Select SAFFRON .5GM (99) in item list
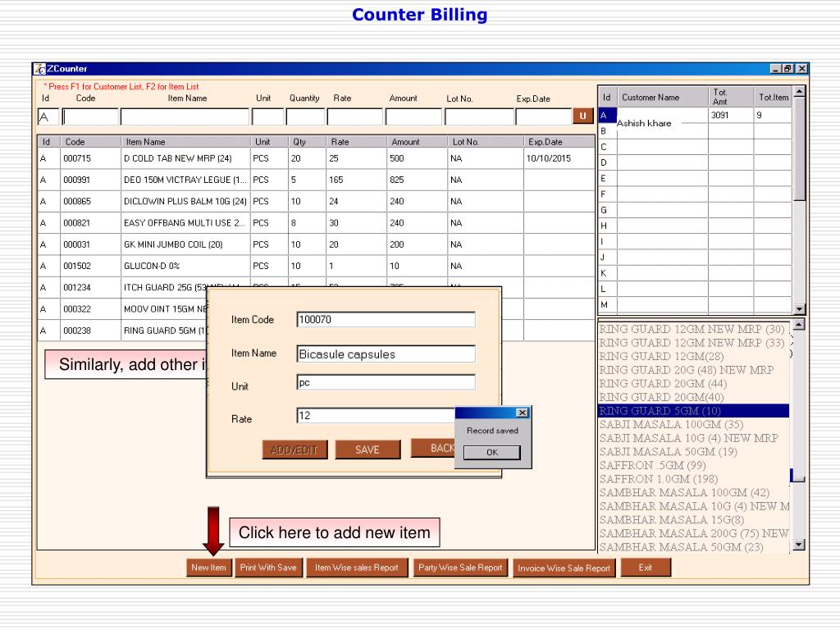Viewport: 840px width, 630px height. tap(693, 466)
